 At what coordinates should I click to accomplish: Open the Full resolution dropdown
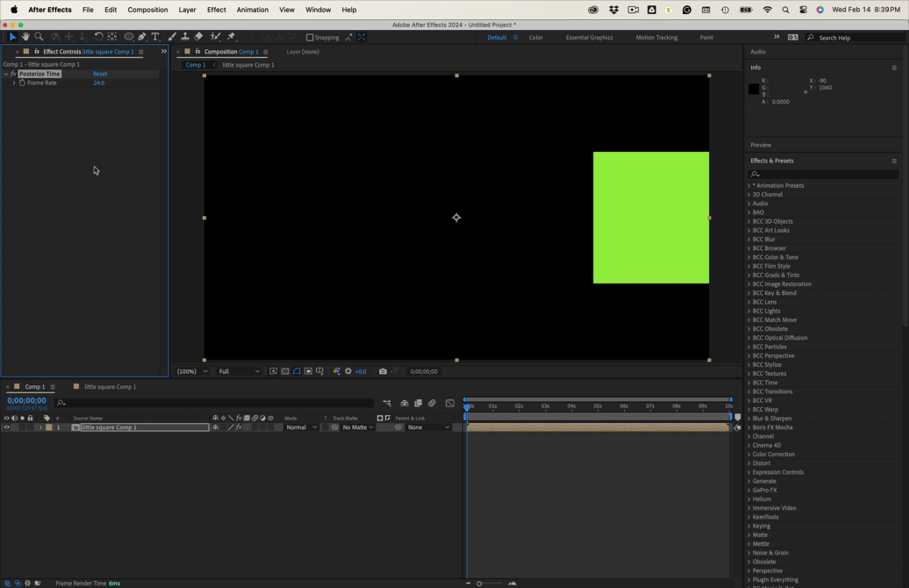click(239, 371)
